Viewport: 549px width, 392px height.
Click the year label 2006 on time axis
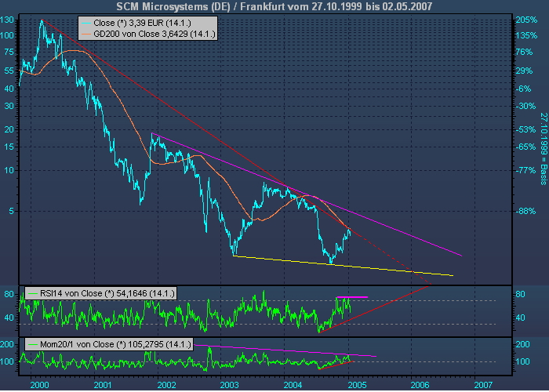(420, 385)
